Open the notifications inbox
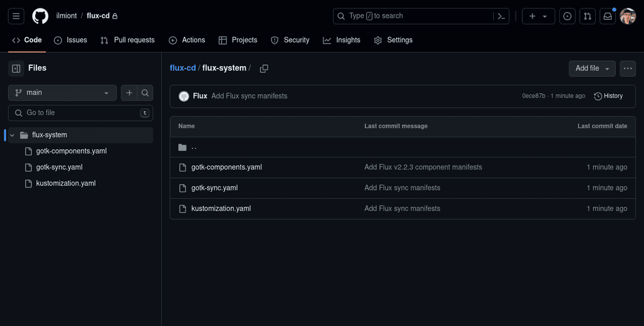This screenshot has height=326, width=644. coord(608,16)
